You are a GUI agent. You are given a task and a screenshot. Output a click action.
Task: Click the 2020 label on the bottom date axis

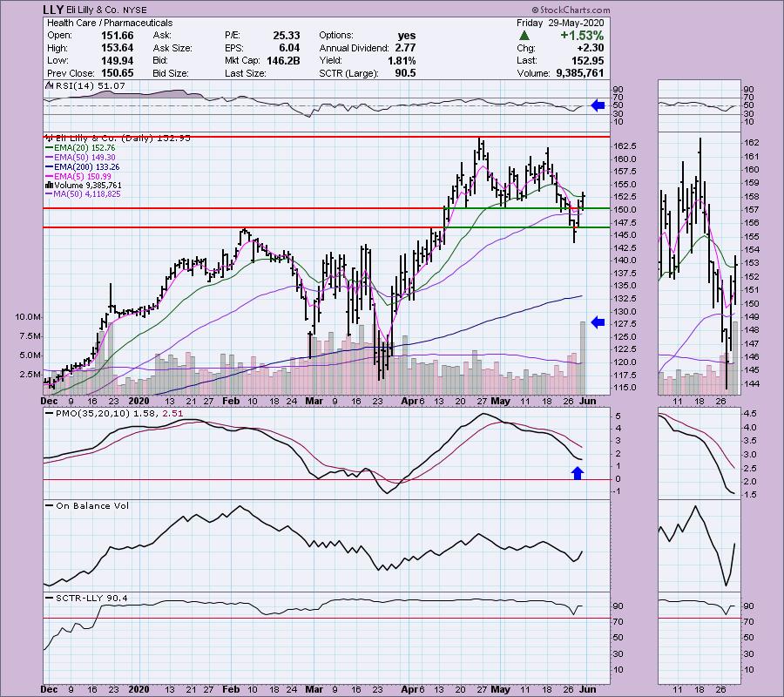tap(139, 689)
